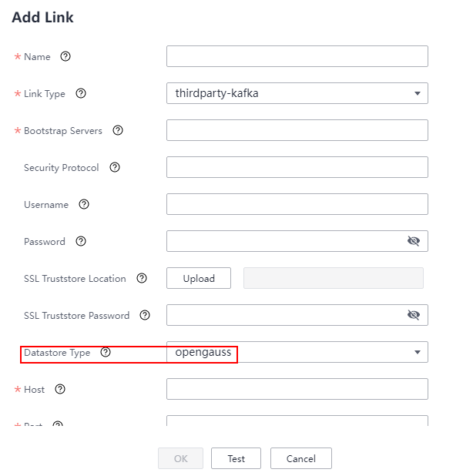Show the SSL Truststore Password text
Screen dimensions: 463x476
coord(414,315)
